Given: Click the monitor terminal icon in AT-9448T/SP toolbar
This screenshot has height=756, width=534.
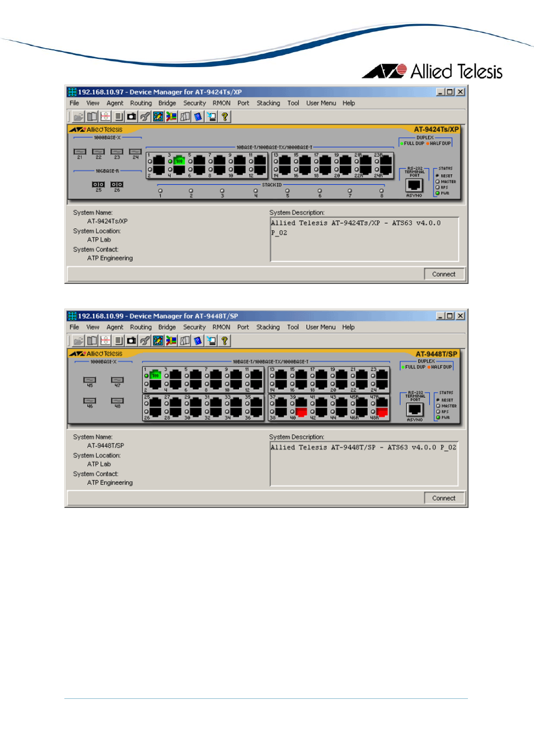Looking at the screenshot, I should [212, 340].
